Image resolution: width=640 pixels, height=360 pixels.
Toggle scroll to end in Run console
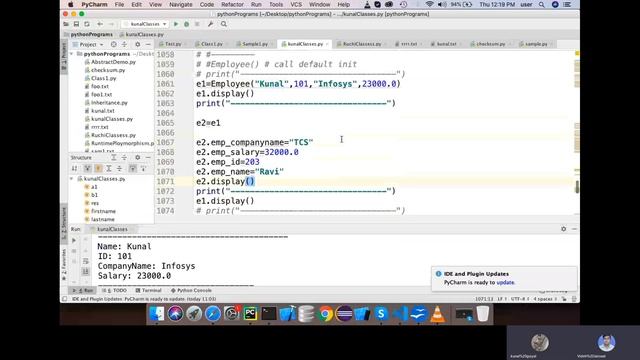coord(85,271)
